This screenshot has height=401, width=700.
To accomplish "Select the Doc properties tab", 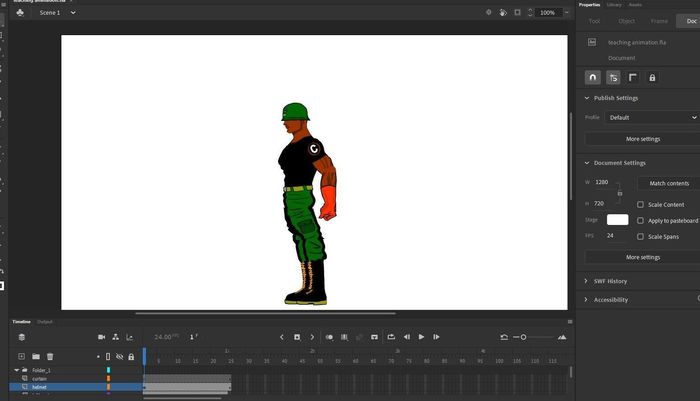I will (x=690, y=21).
